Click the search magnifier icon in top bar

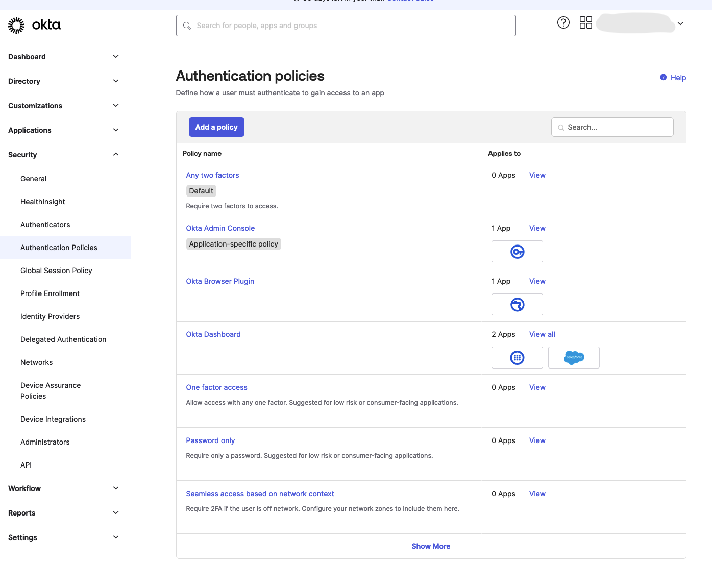187,26
